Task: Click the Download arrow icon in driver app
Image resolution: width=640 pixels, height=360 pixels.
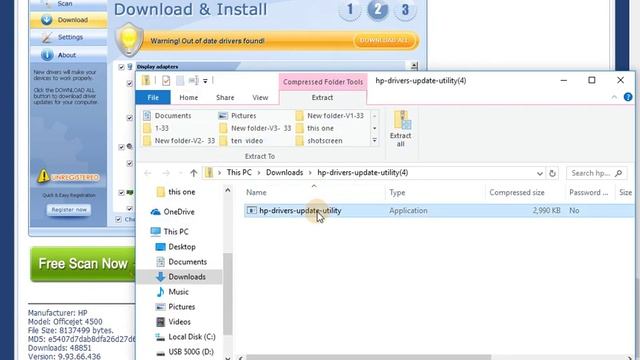Action: [47, 20]
